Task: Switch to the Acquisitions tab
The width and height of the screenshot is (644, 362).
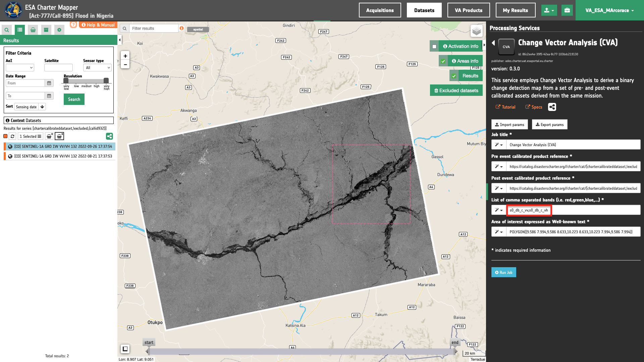Action: tap(380, 10)
